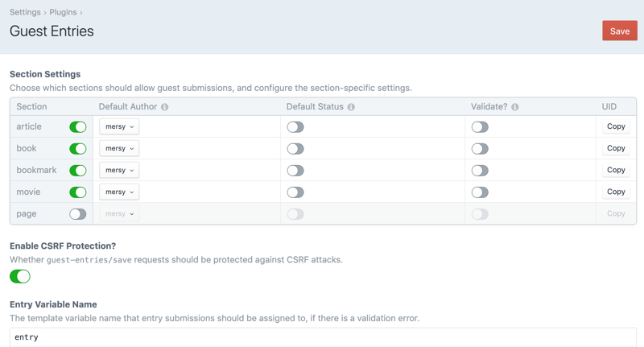644x347 pixels.
Task: Enable guest submissions for the page section
Action: (78, 214)
